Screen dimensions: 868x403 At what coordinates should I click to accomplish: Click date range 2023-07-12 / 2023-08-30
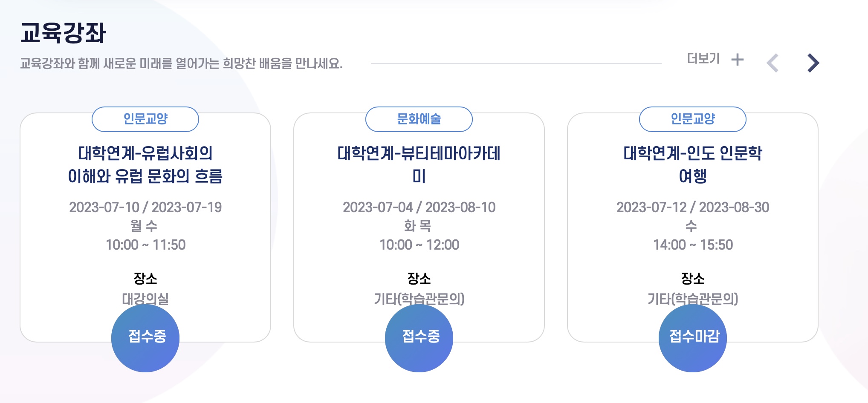(x=693, y=207)
